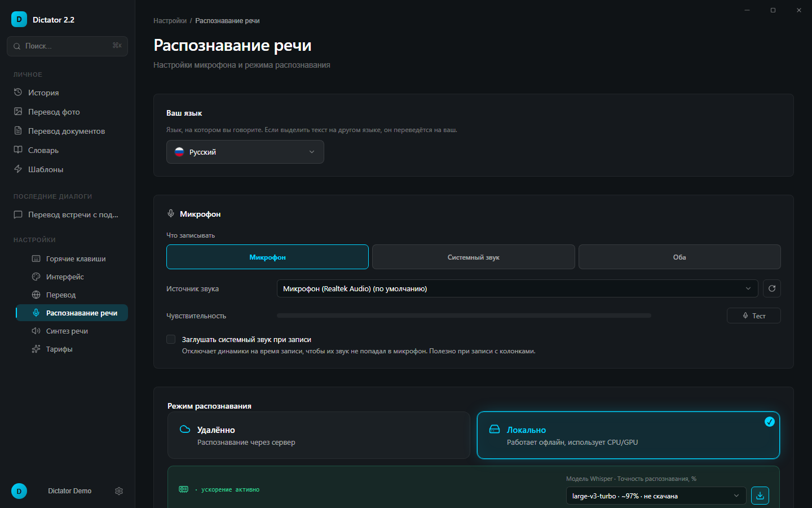Click the Чувствительность level bar
The image size is (812, 508).
pos(464,316)
